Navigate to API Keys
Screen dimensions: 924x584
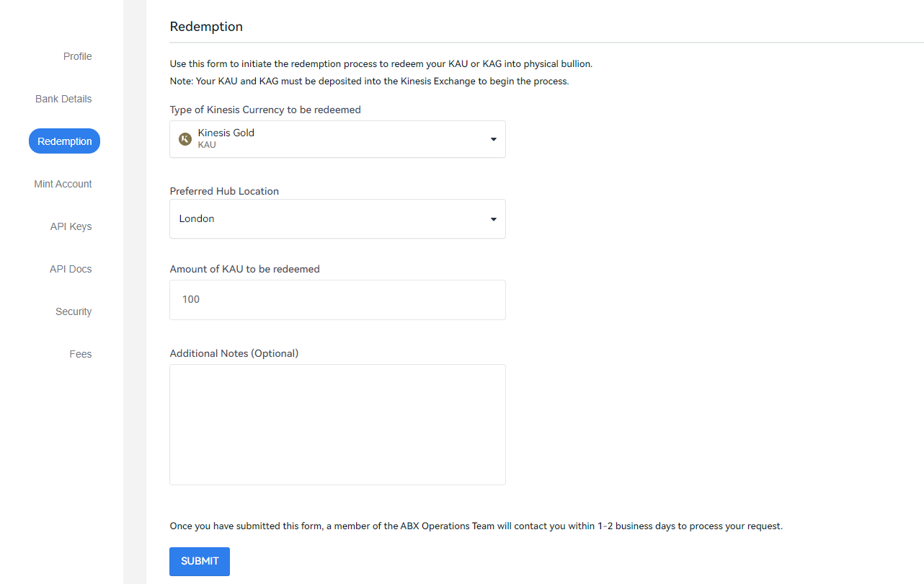pyautogui.click(x=71, y=226)
